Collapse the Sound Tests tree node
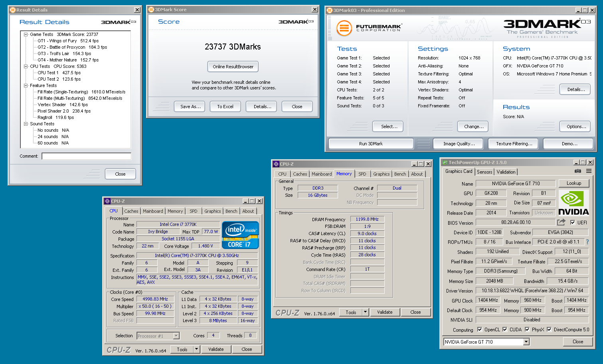The width and height of the screenshot is (603, 364). pos(26,124)
